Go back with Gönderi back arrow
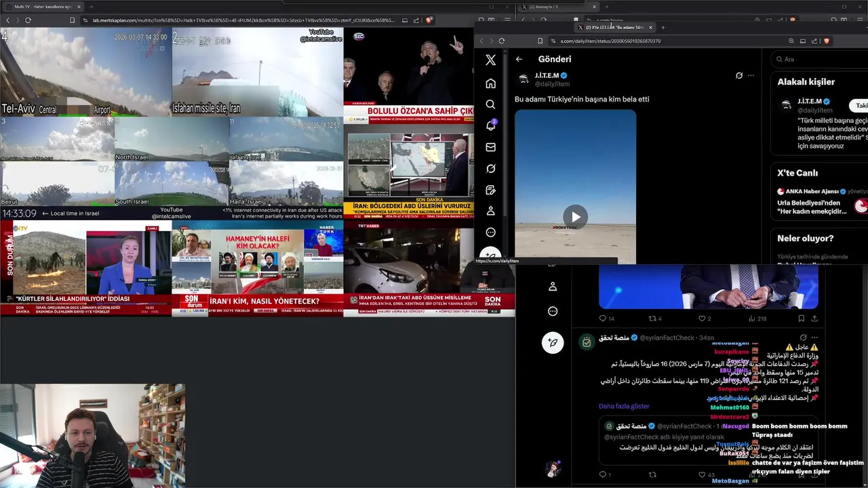Viewport: 868px width, 488px height. coord(519,59)
